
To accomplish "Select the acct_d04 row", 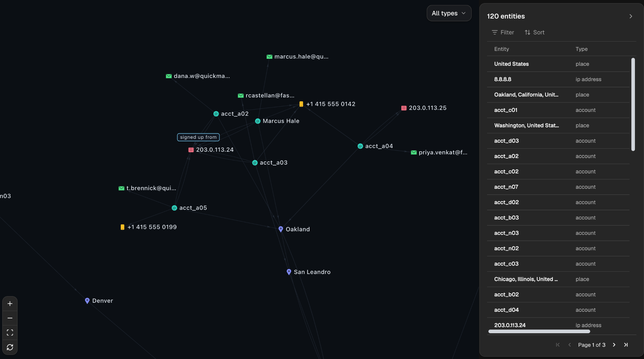I will pos(558,311).
